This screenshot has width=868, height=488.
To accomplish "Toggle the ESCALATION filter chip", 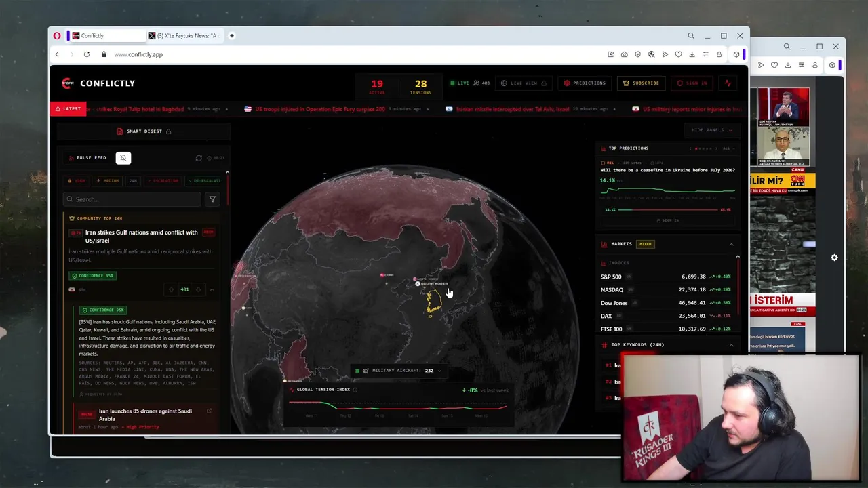I will (x=163, y=181).
